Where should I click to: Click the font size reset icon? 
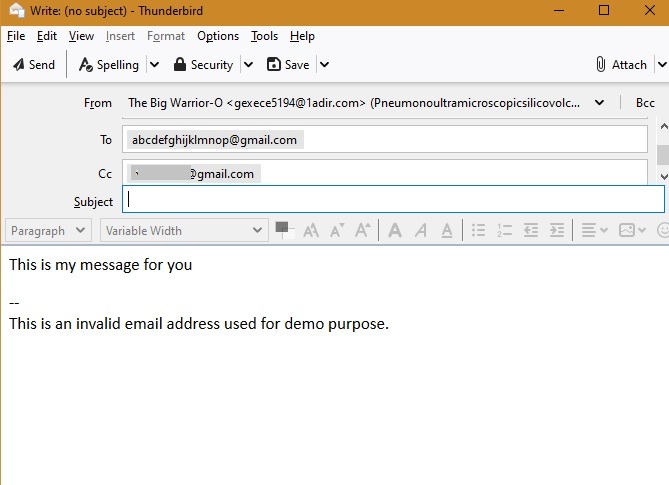[311, 230]
